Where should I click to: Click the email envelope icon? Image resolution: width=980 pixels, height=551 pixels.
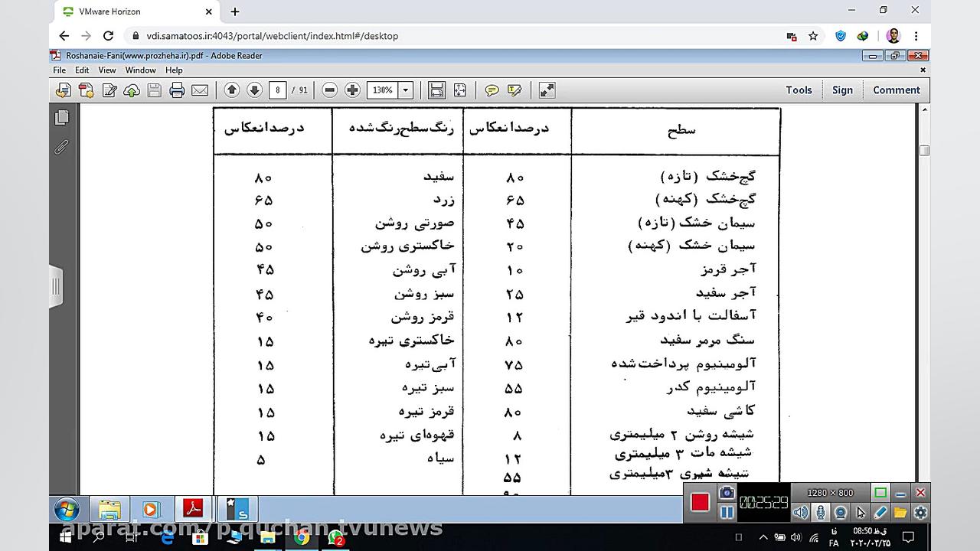tap(200, 90)
